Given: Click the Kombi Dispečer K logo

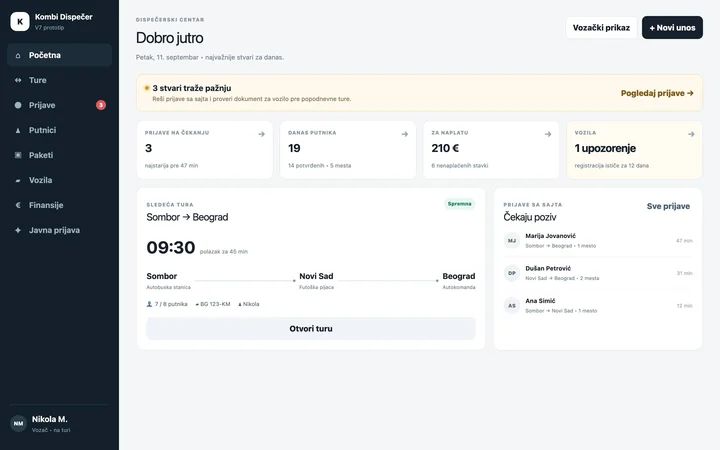Looking at the screenshot, I should 20,22.
